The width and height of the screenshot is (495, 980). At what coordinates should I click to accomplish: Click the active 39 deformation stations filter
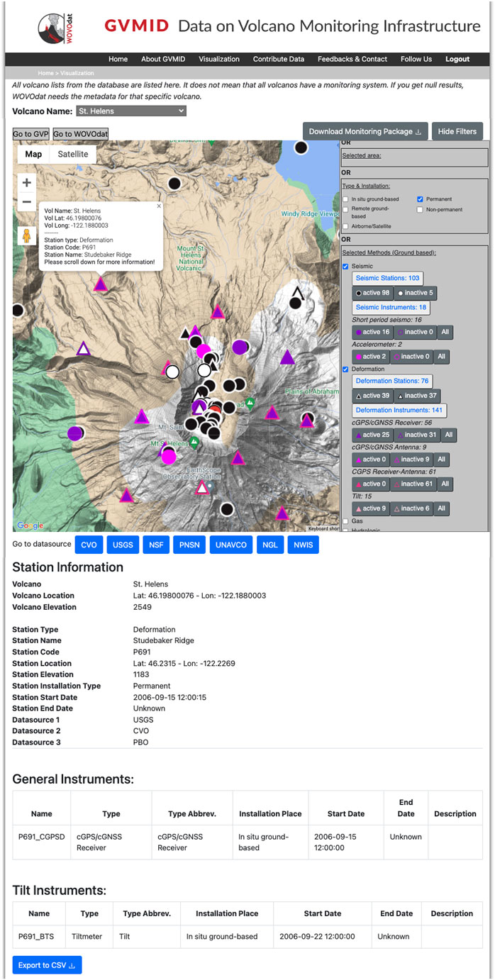click(372, 396)
